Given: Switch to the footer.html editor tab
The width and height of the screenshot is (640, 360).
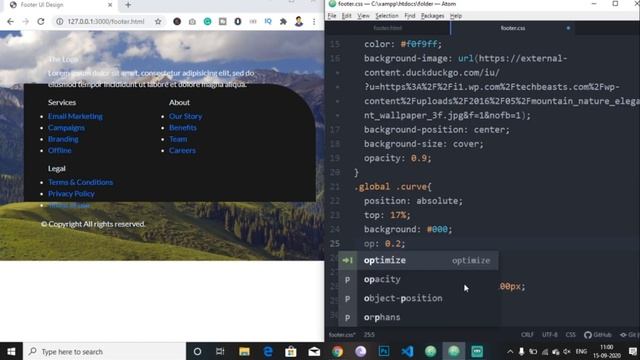Looking at the screenshot, I should tap(388, 28).
